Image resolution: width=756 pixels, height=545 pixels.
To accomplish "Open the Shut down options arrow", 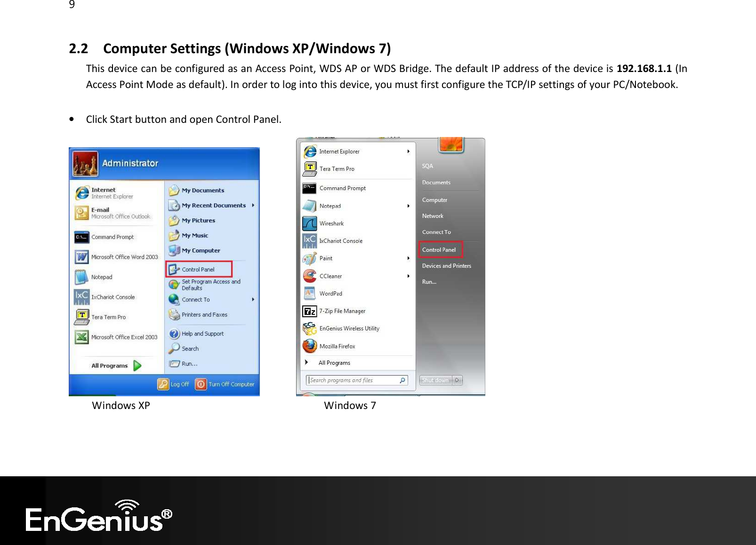I will tap(457, 380).
